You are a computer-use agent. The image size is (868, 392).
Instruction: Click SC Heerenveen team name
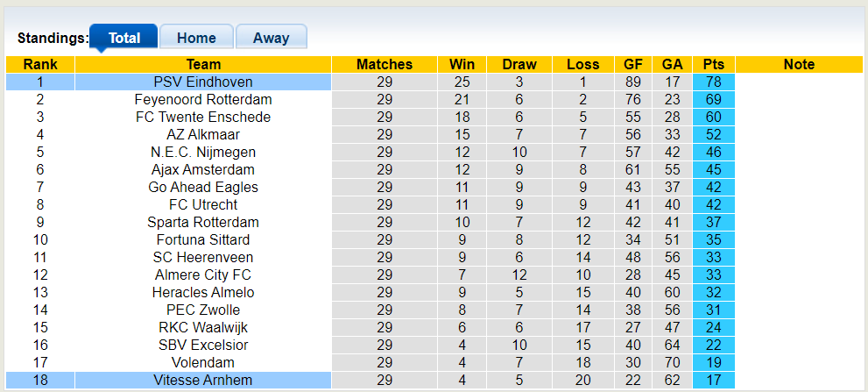pyautogui.click(x=203, y=257)
